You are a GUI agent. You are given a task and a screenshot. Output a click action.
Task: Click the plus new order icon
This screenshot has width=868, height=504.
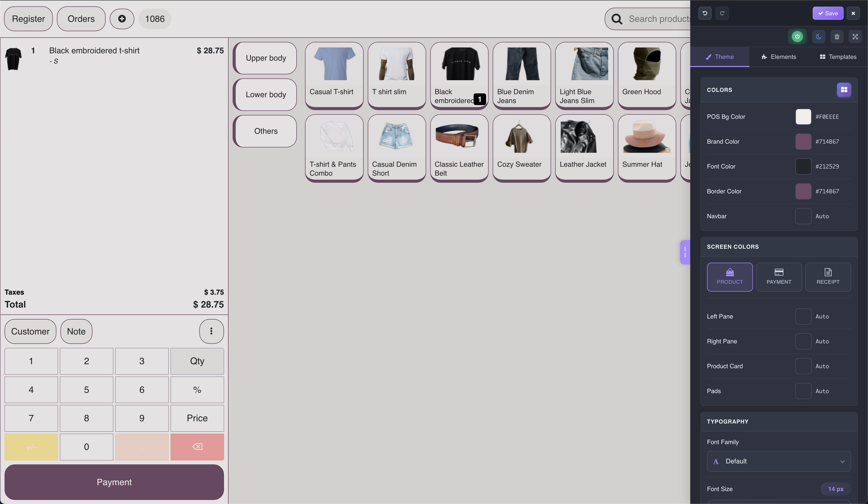point(122,19)
